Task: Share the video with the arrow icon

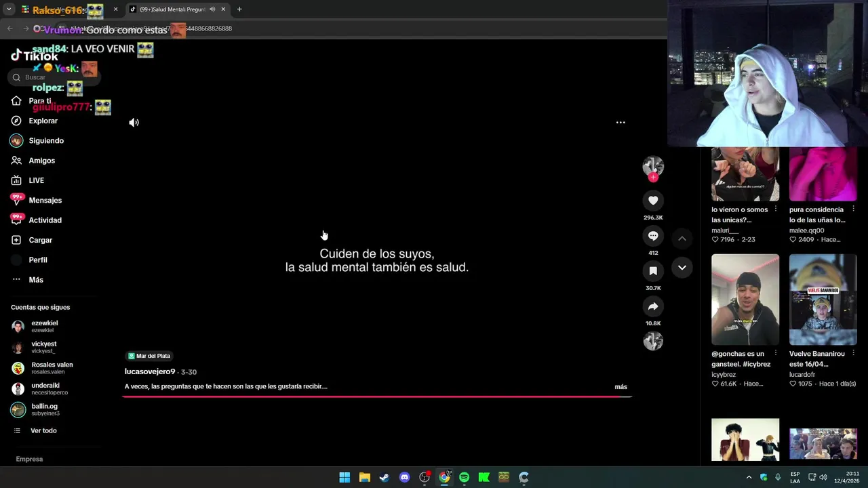Action: [x=653, y=306]
